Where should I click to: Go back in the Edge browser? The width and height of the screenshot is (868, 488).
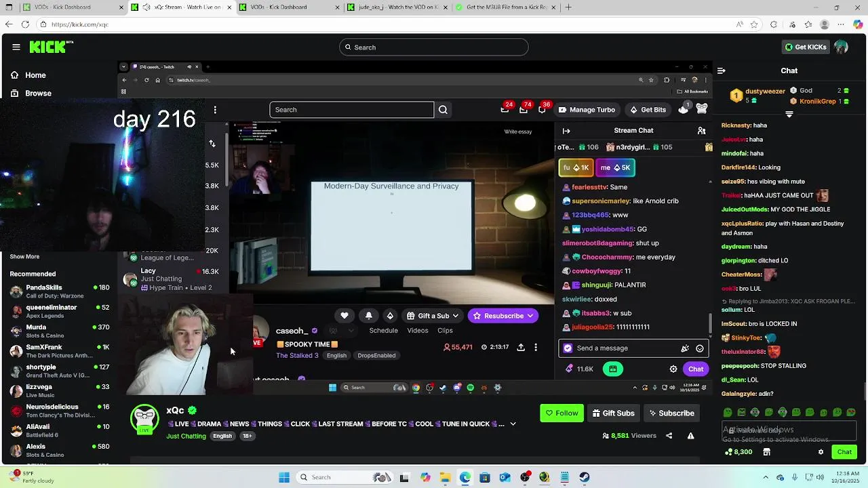pos(9,24)
